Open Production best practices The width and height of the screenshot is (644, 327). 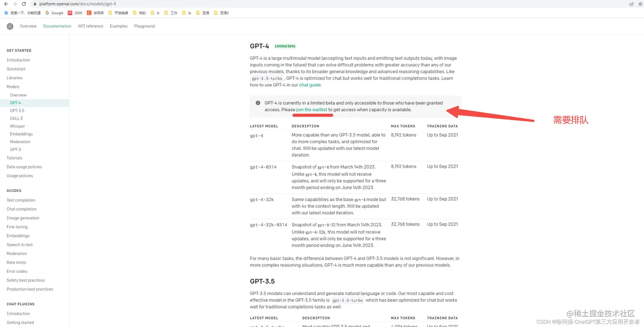(30, 289)
